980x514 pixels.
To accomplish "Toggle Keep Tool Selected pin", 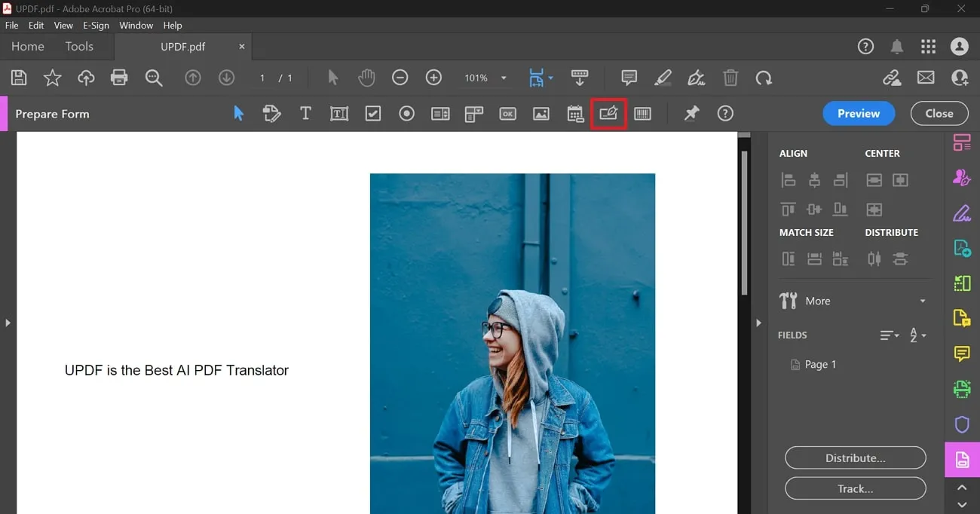I will point(691,113).
